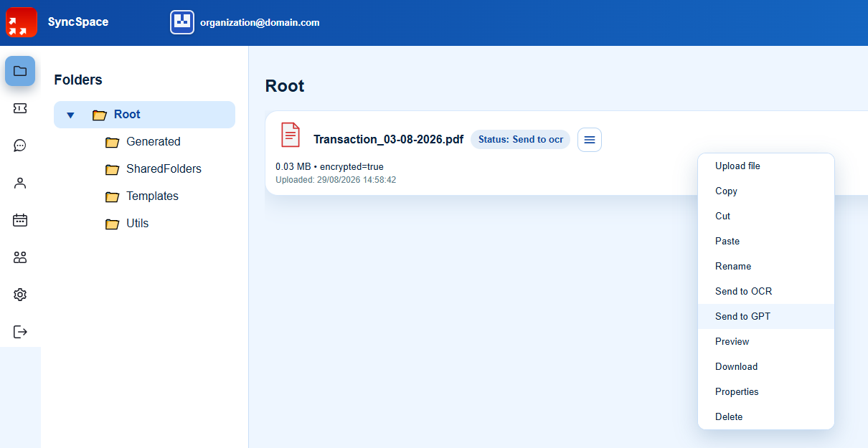868x448 pixels.
Task: Click the Generated folder icon
Action: pyautogui.click(x=112, y=142)
